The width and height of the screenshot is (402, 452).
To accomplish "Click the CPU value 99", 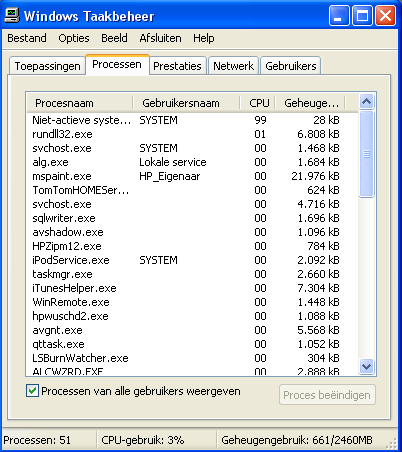I will 260,120.
